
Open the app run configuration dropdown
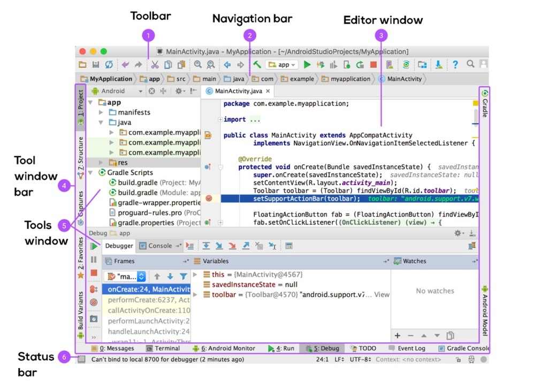(x=282, y=65)
